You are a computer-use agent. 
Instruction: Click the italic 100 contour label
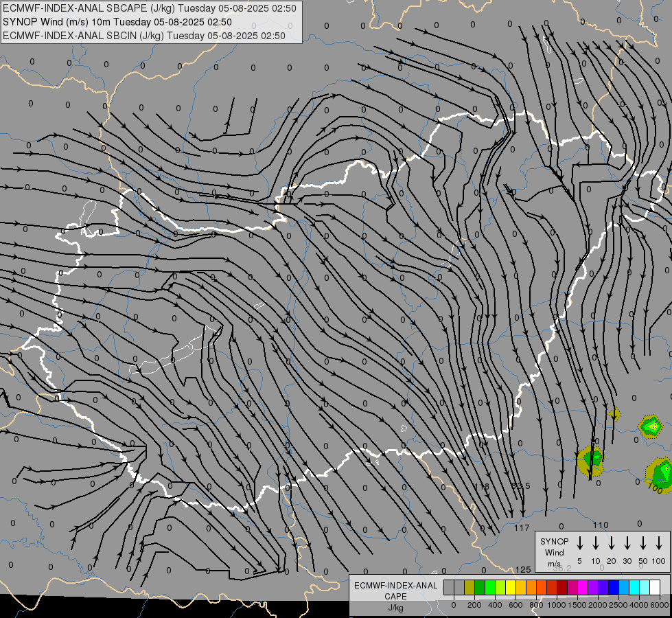pyautogui.click(x=656, y=488)
